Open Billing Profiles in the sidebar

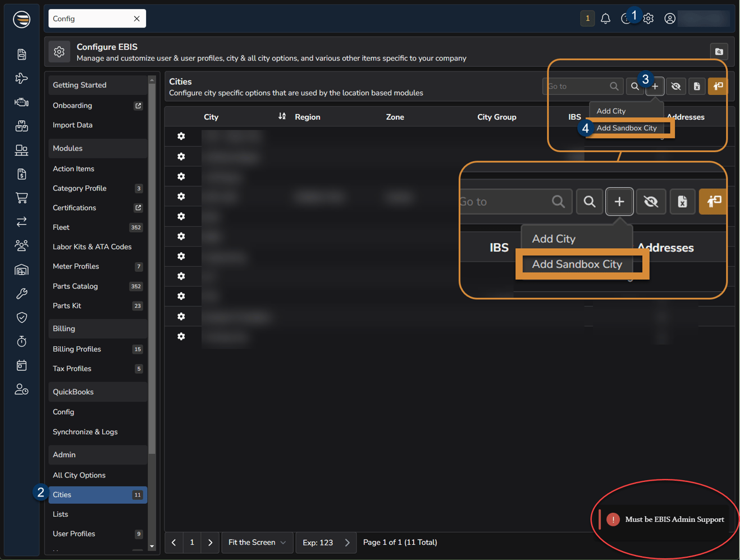tap(77, 349)
